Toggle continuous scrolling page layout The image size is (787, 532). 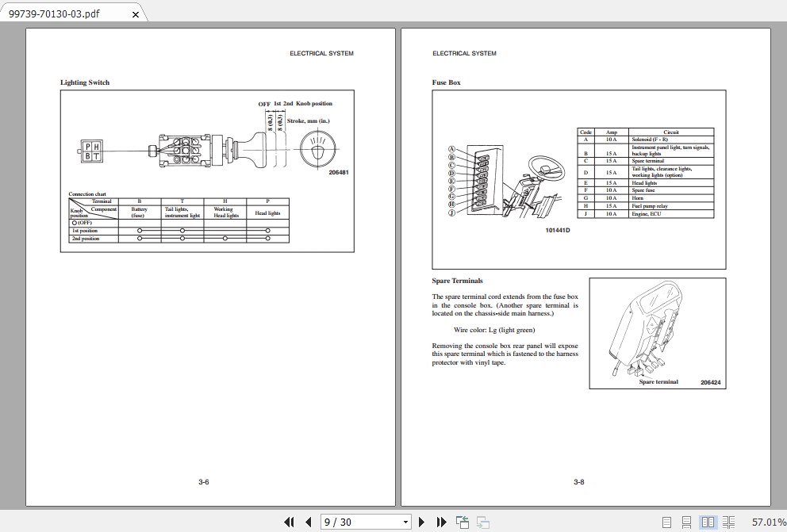click(x=685, y=522)
